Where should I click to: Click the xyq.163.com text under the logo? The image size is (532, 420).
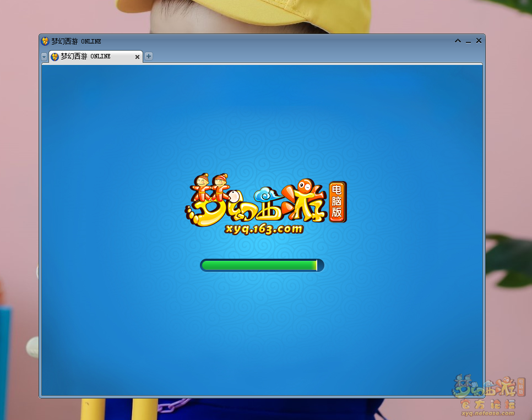(264, 229)
